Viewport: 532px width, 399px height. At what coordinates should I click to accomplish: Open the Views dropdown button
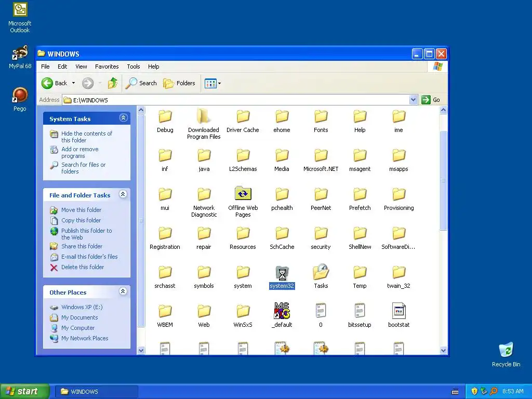click(212, 83)
